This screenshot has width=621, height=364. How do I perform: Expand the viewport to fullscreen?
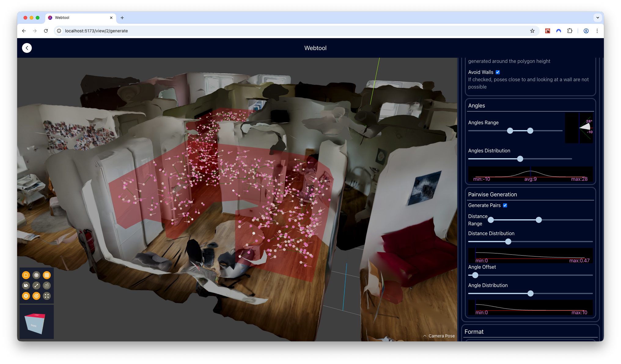(x=47, y=296)
